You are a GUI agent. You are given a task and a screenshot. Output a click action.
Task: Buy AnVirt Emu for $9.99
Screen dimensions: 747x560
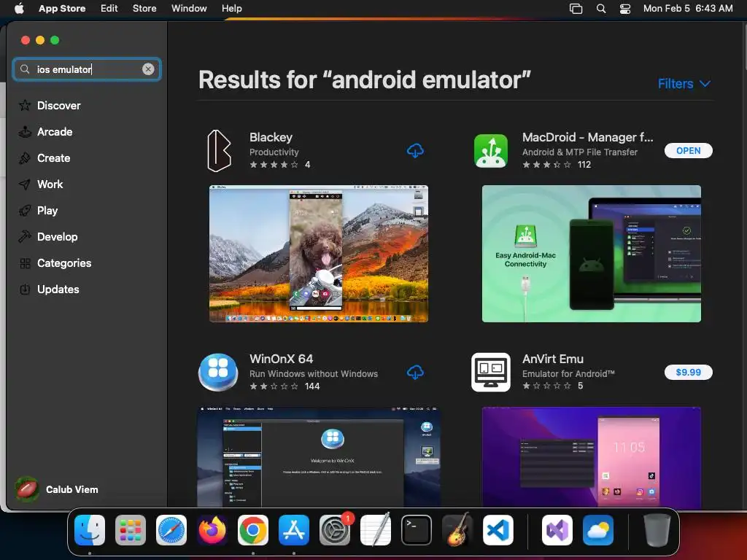pyautogui.click(x=689, y=373)
